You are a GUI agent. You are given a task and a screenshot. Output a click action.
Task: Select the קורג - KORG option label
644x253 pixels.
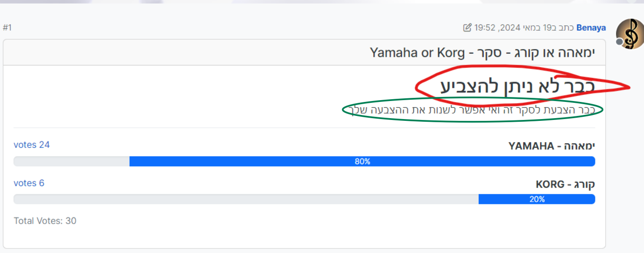coord(565,184)
